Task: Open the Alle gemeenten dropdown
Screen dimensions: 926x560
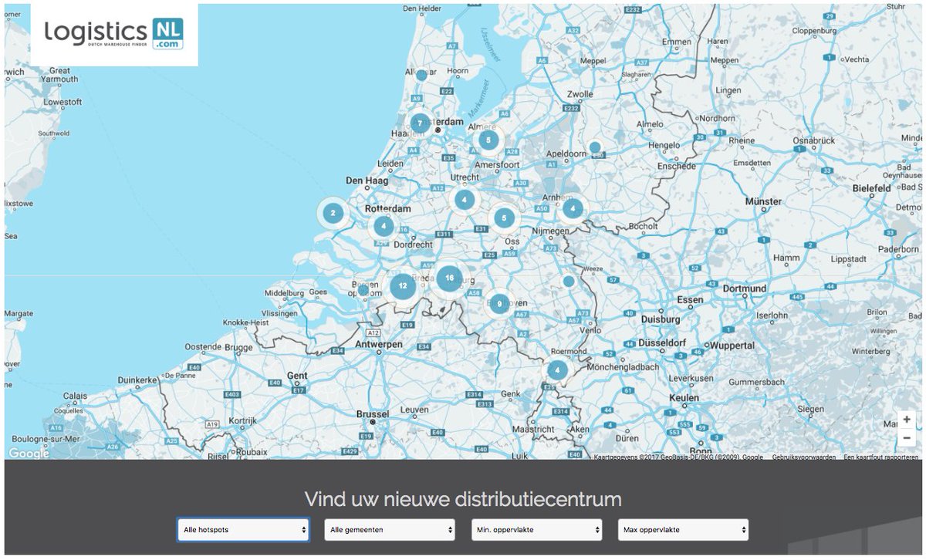Action: (x=390, y=530)
